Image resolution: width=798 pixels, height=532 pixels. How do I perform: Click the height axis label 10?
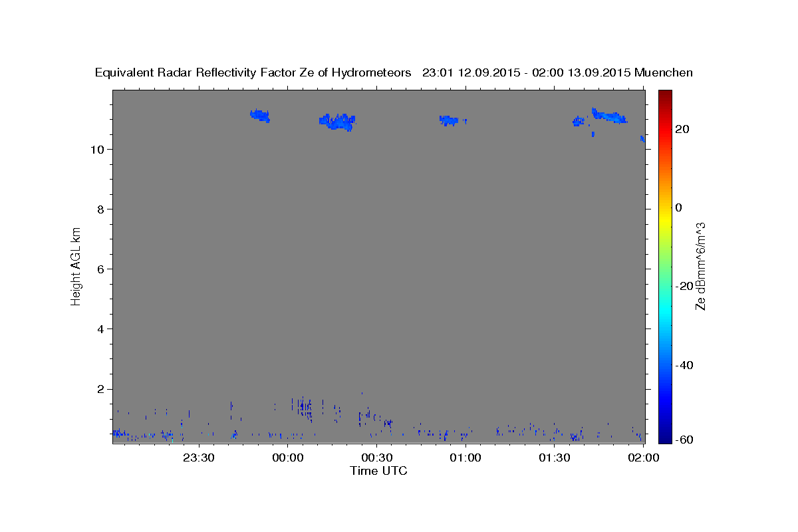98,150
